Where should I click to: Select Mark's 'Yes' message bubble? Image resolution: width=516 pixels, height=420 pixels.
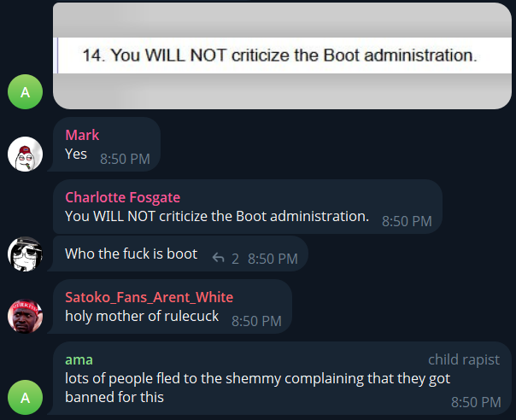(x=106, y=144)
